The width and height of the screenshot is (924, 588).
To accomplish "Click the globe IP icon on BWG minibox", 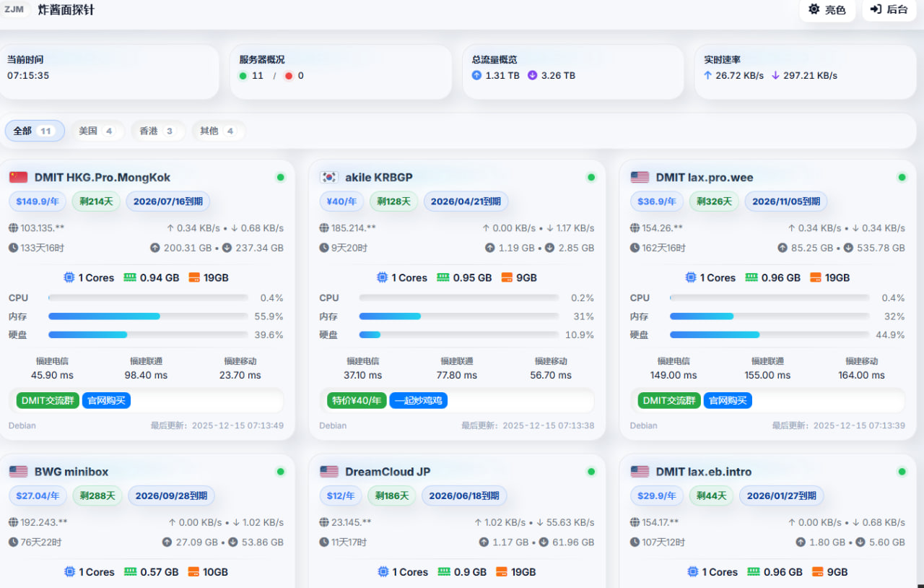I will tap(14, 522).
